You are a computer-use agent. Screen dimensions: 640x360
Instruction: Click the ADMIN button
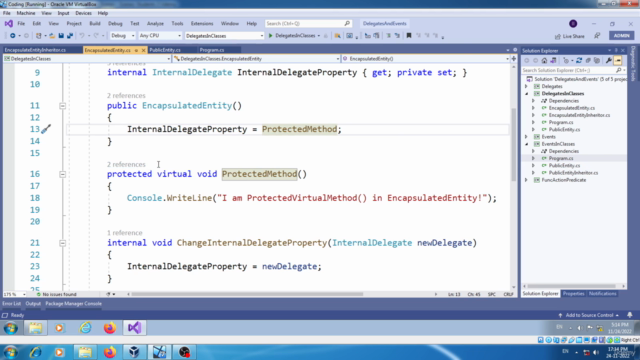(x=622, y=36)
